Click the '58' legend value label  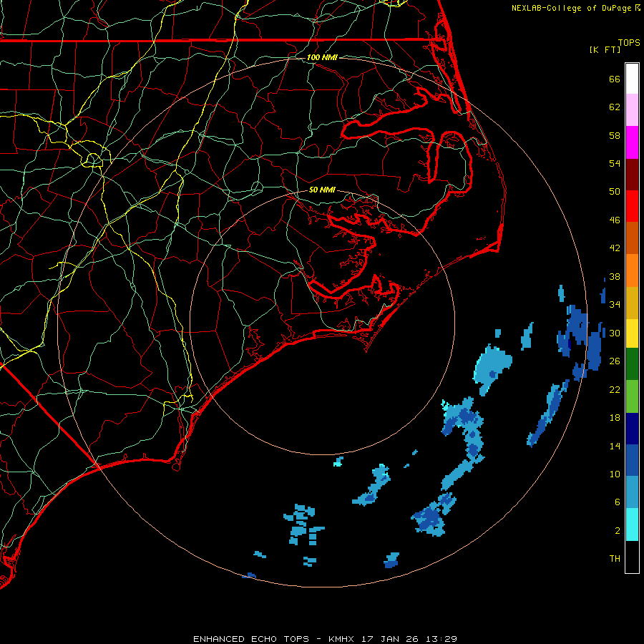615,135
